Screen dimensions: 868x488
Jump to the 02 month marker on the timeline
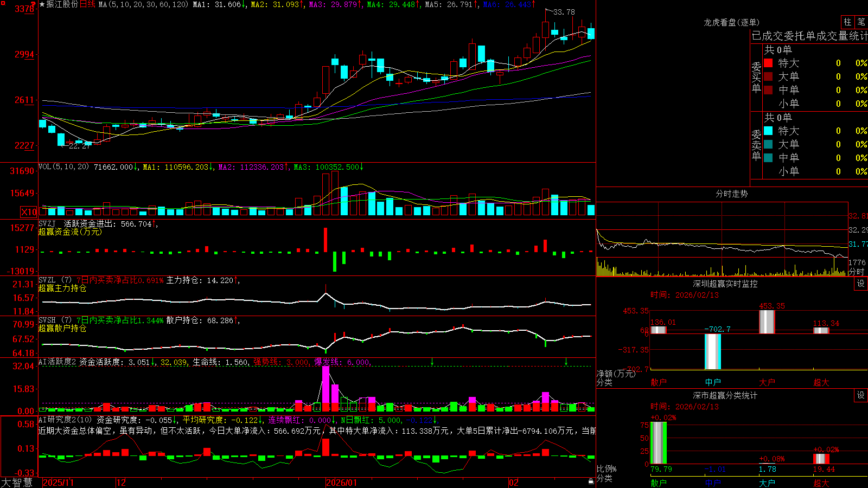point(514,483)
